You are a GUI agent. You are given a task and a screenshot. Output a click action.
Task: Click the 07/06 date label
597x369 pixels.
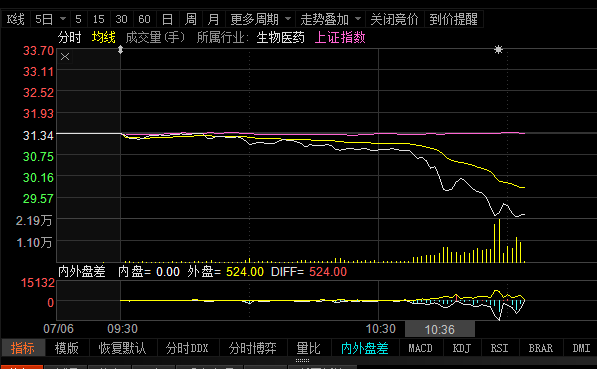58,329
